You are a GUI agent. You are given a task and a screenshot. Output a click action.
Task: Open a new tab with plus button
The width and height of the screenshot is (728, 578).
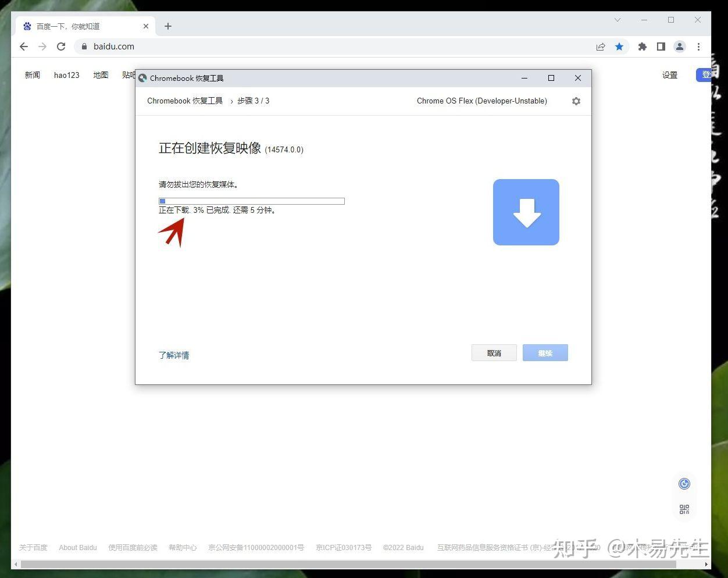168,26
